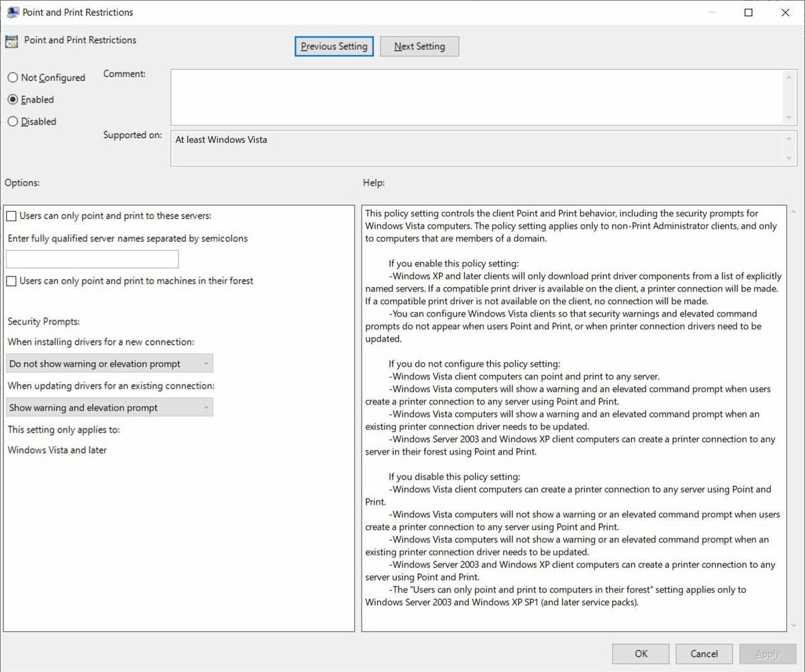Click the Next Setting button
This screenshot has height=672, width=805.
pos(419,46)
